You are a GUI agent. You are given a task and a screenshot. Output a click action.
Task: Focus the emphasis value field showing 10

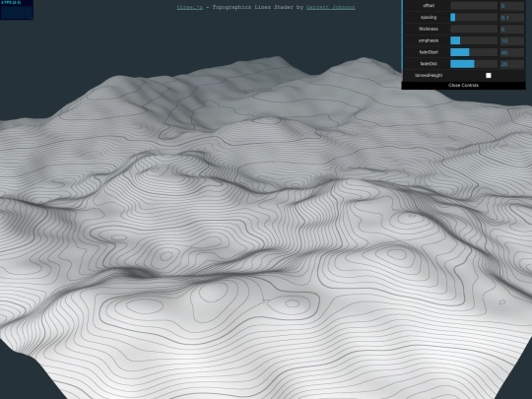tap(511, 40)
